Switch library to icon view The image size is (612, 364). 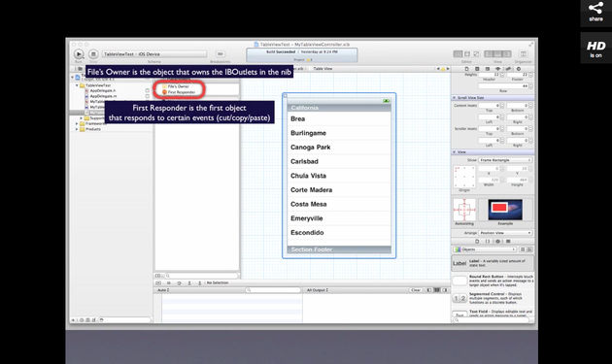523,249
